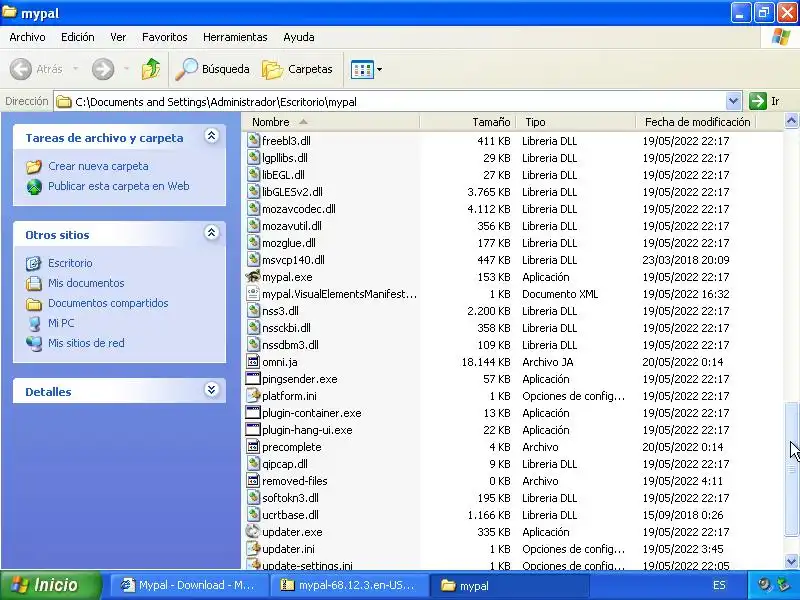The width and height of the screenshot is (800, 600).
Task: Select file name libGLESv2.dll
Action: pos(292,192)
